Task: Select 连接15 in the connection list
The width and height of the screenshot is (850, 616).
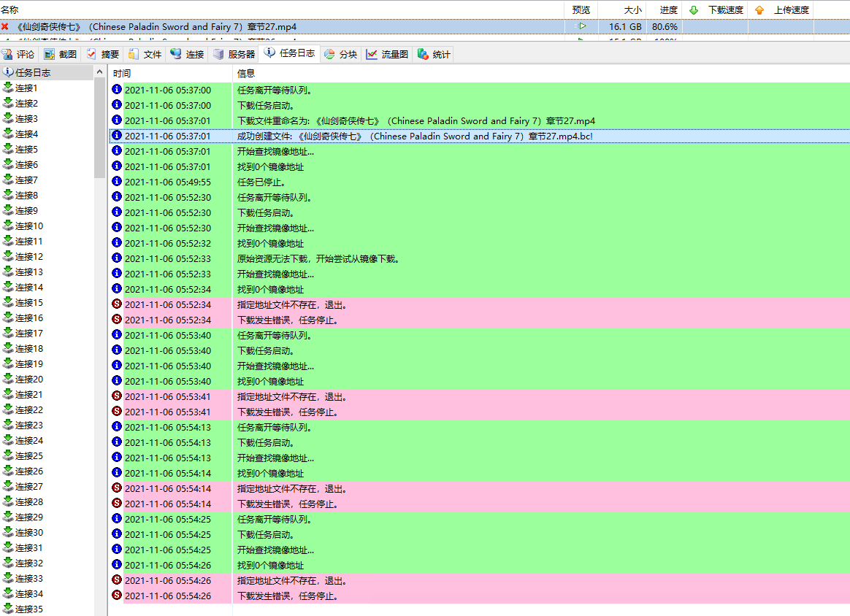Action: pyautogui.click(x=29, y=302)
